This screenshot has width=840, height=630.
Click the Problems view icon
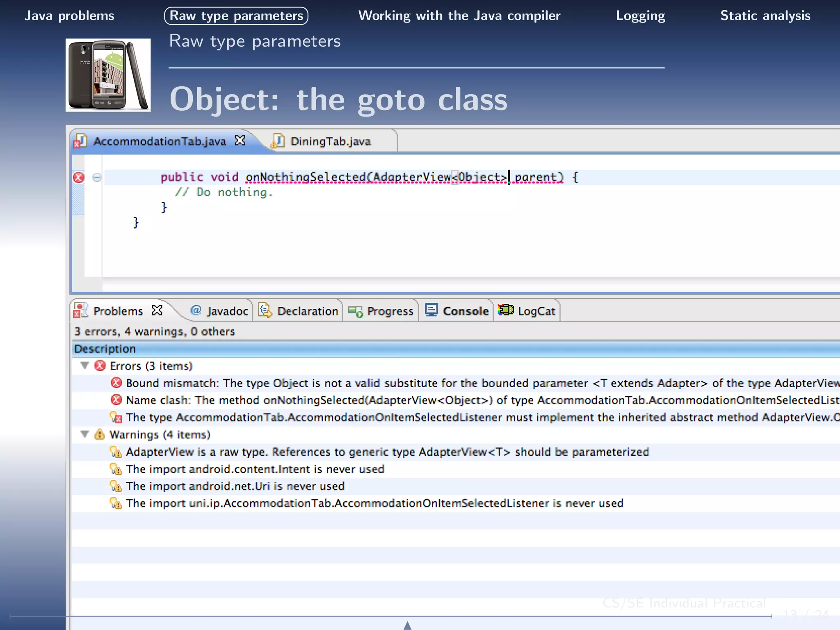coord(80,311)
